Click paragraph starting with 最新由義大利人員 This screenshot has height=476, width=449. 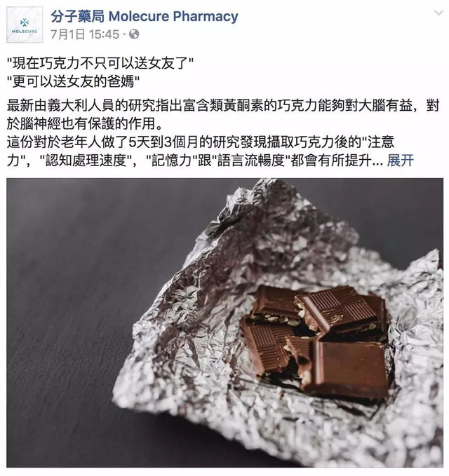coord(223,114)
